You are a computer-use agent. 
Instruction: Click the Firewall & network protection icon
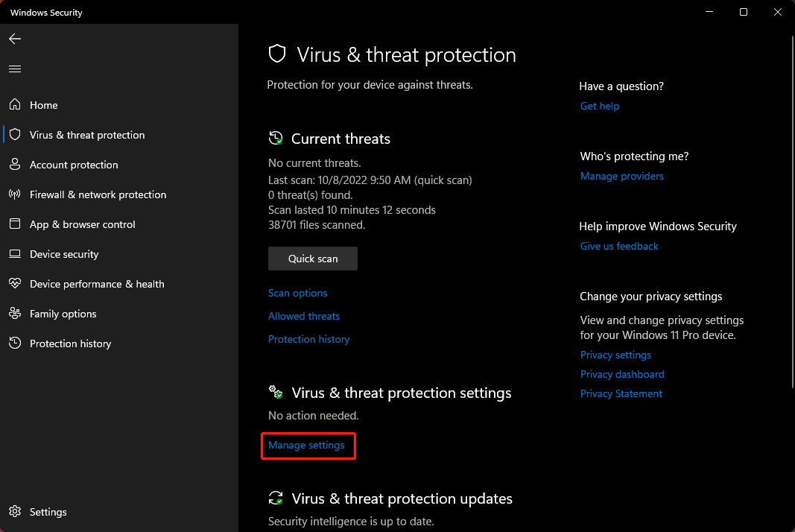pyautogui.click(x=15, y=194)
